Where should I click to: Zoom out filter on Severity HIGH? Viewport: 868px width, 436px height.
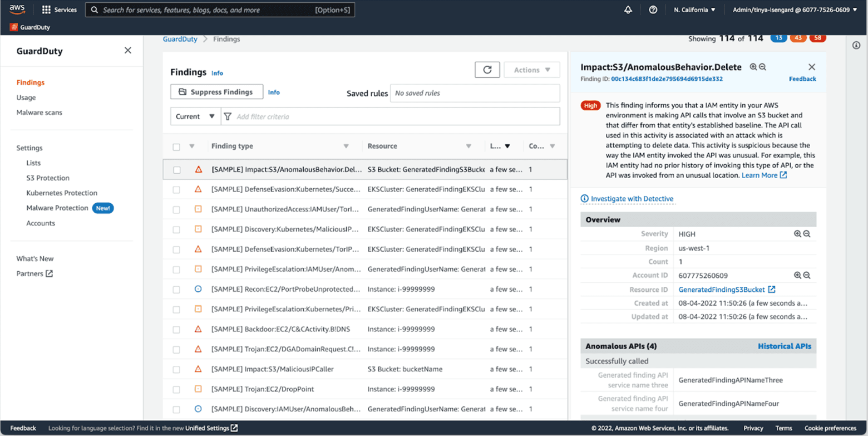tap(807, 234)
